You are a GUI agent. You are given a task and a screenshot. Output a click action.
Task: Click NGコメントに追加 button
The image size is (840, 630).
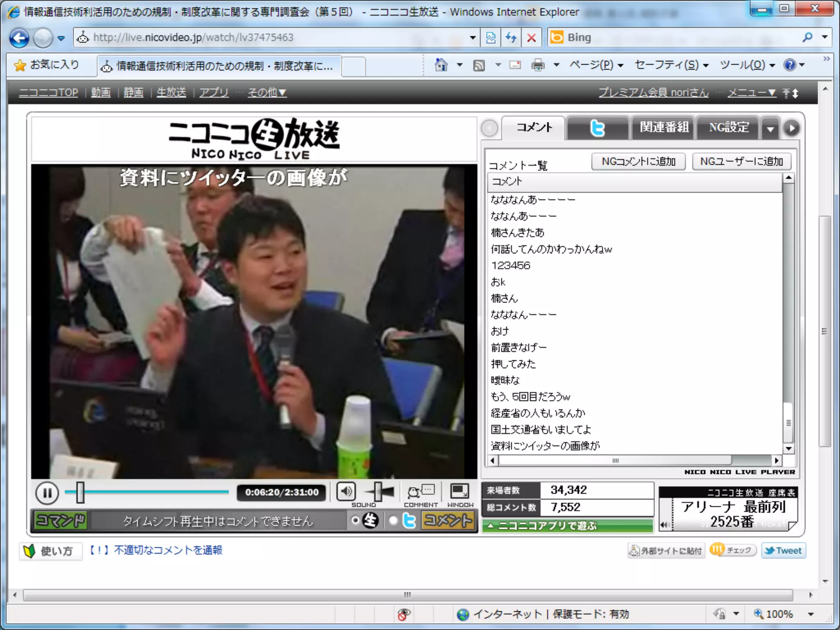coord(638,162)
